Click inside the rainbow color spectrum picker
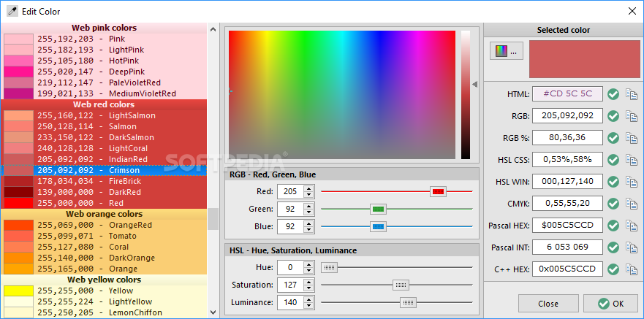 [341, 95]
